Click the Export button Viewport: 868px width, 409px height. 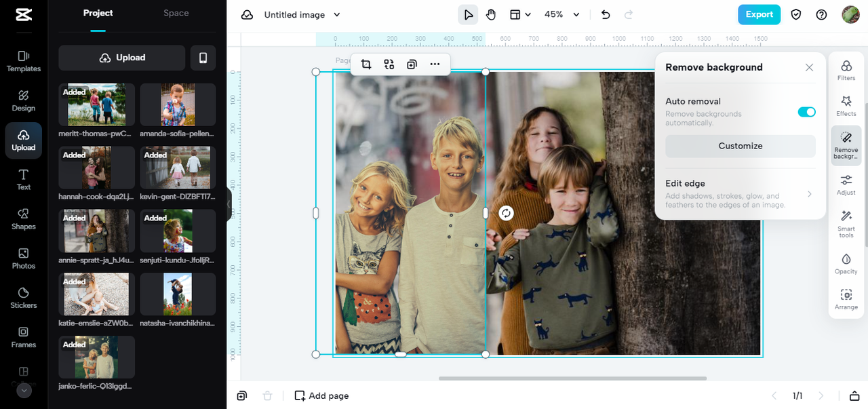tap(759, 14)
